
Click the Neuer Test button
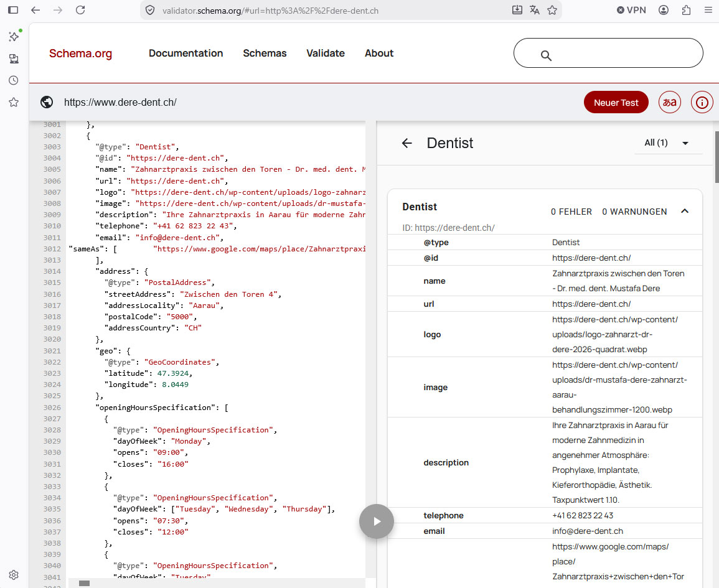click(x=616, y=102)
